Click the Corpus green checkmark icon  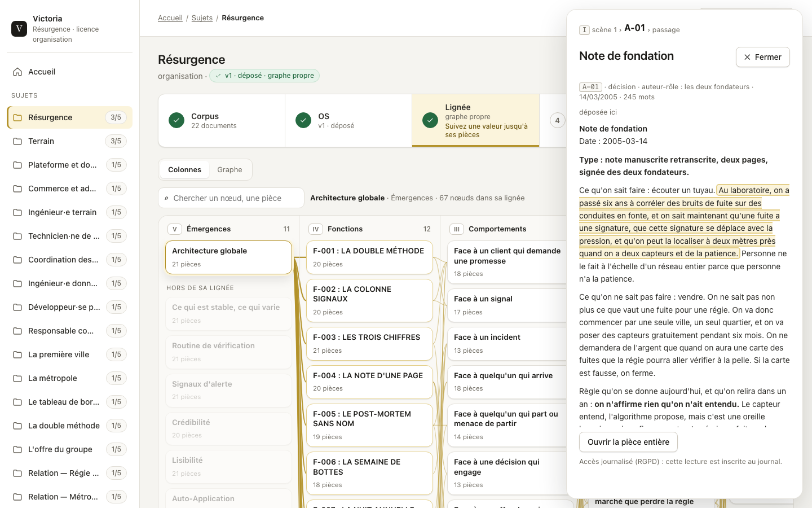click(176, 120)
